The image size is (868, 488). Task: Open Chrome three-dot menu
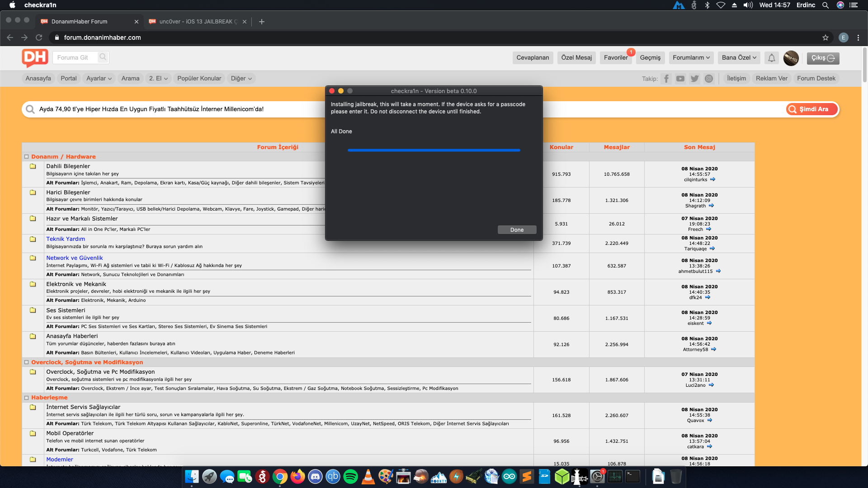click(858, 38)
